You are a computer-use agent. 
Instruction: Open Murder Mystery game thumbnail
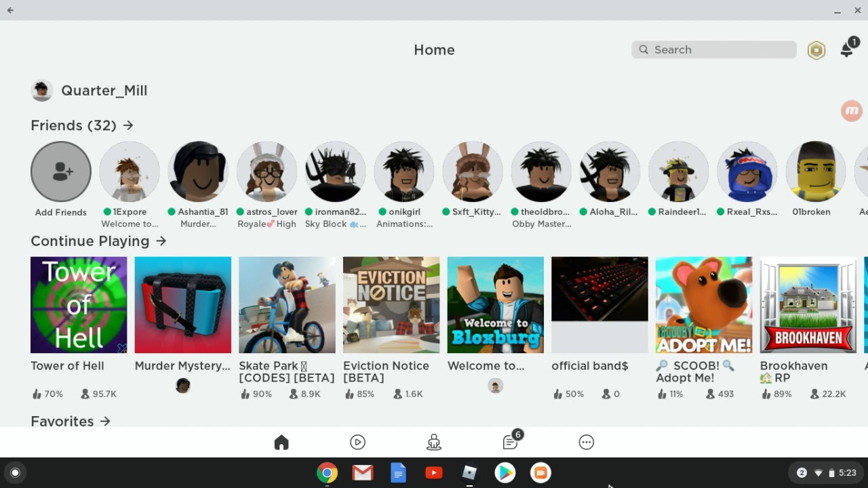183,305
